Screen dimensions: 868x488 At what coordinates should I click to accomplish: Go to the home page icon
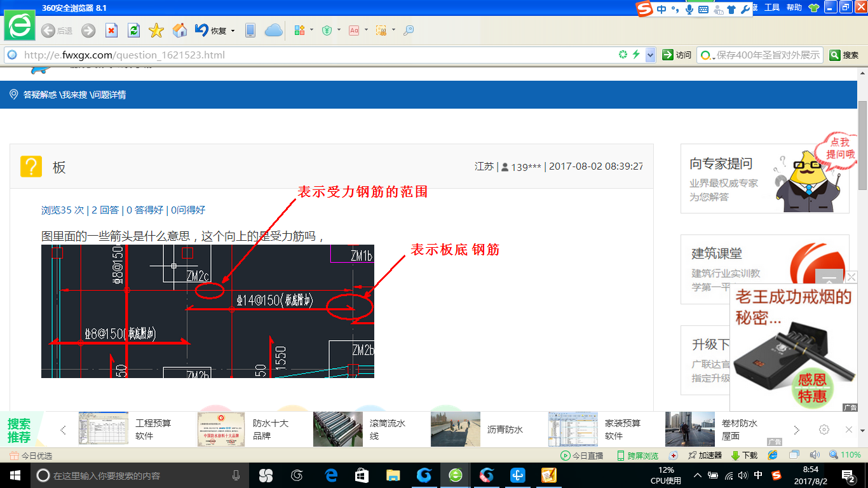pyautogui.click(x=180, y=30)
